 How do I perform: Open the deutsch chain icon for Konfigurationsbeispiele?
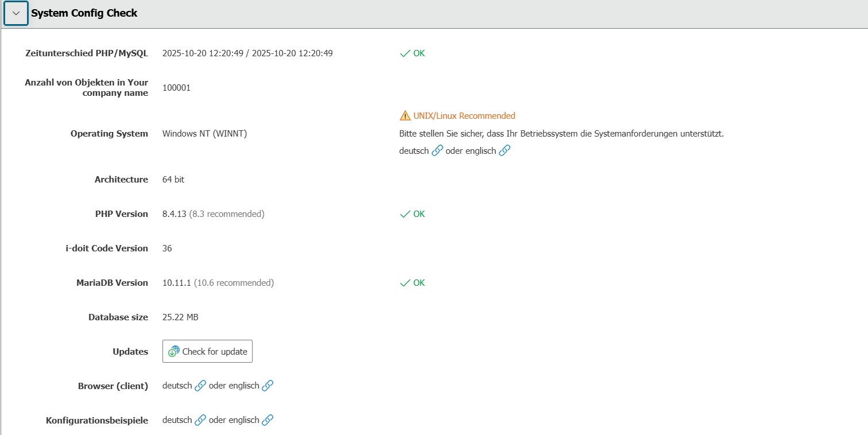pos(200,421)
